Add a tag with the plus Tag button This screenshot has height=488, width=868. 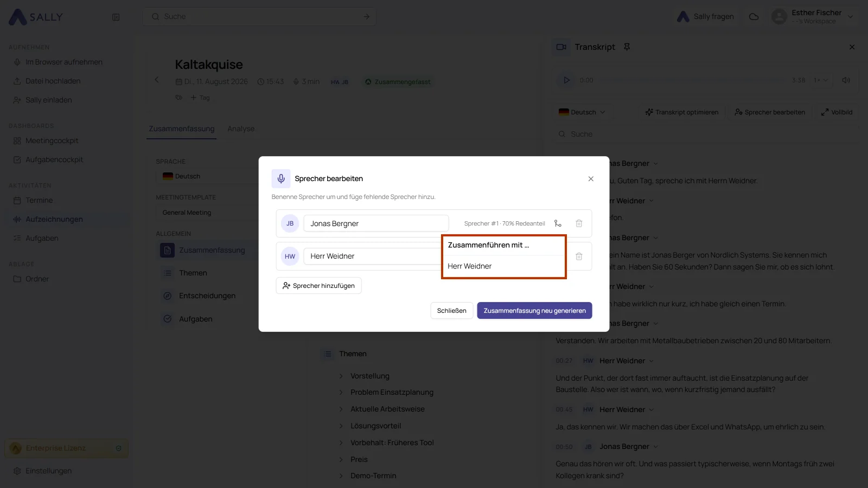[x=200, y=98]
